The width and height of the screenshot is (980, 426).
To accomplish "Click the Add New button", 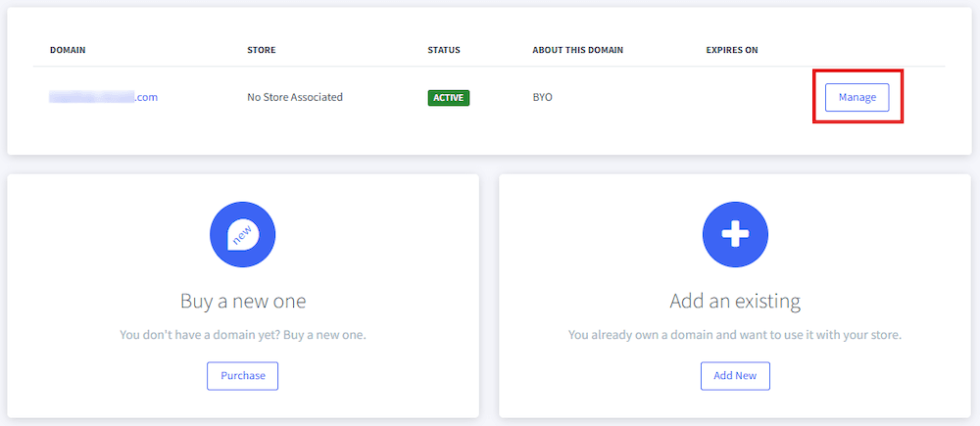I will click(735, 376).
